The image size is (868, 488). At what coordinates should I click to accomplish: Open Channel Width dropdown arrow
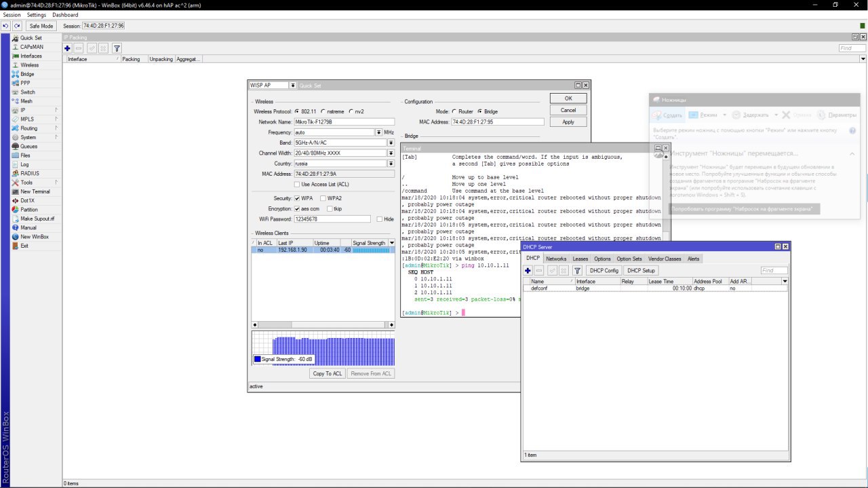[391, 153]
